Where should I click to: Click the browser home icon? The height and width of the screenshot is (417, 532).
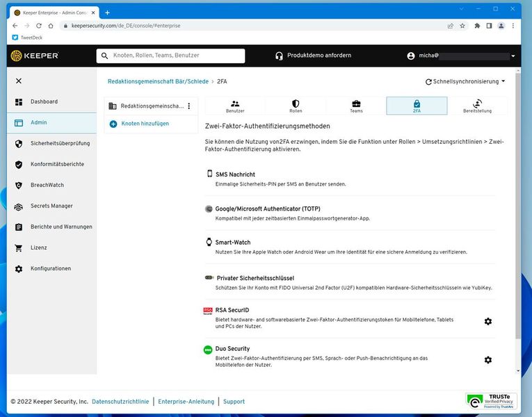coord(51,26)
